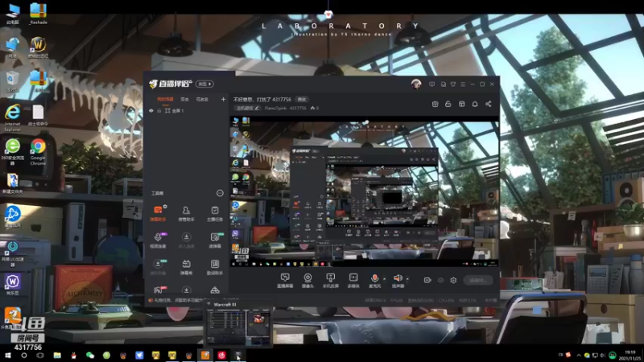
Task: Open the 主播任务 tool
Action: point(215,213)
